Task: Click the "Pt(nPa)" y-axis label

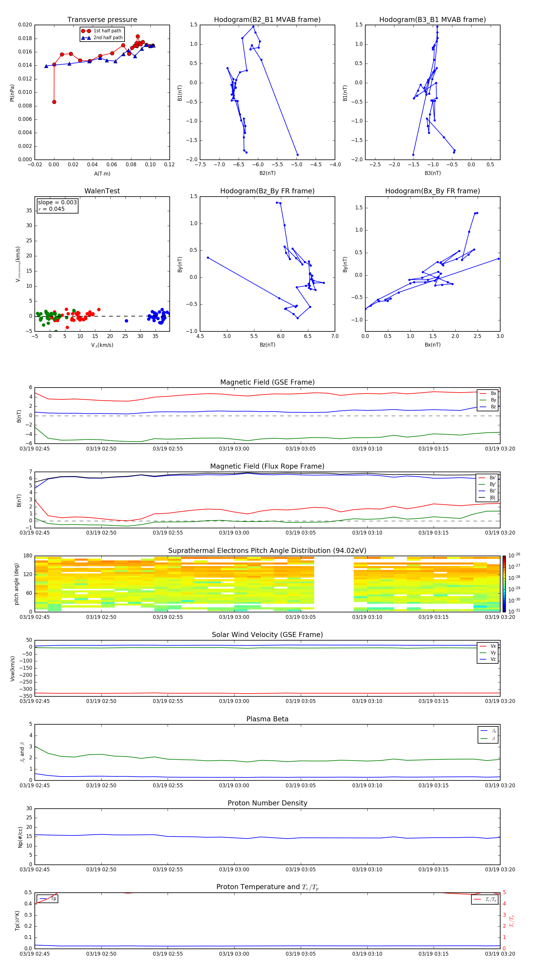Action: pos(12,93)
